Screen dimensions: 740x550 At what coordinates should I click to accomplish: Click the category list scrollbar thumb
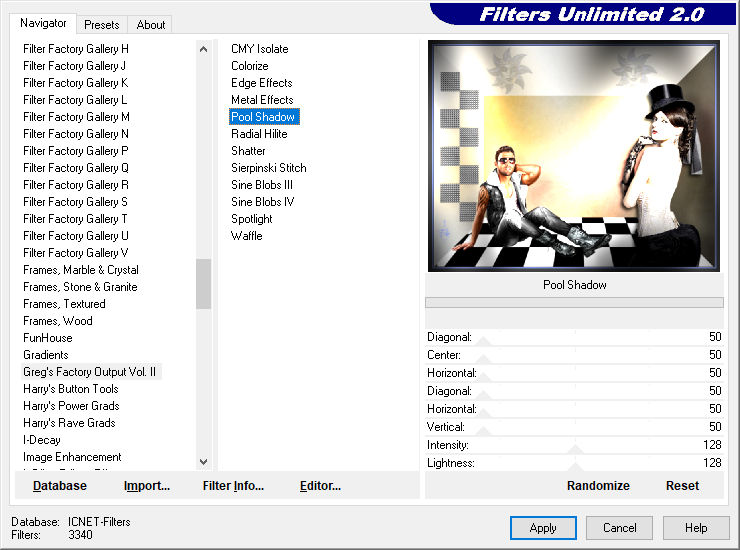pos(203,284)
